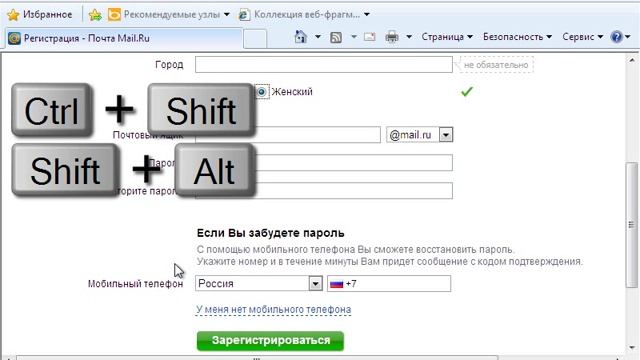Click the add-to-favorites star icon
Screen dimensions: 640x360
(95, 15)
